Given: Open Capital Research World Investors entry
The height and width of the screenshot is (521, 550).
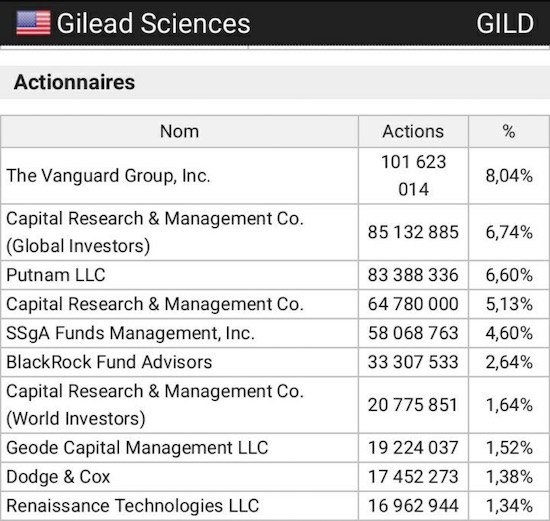Looking at the screenshot, I should tap(275, 405).
